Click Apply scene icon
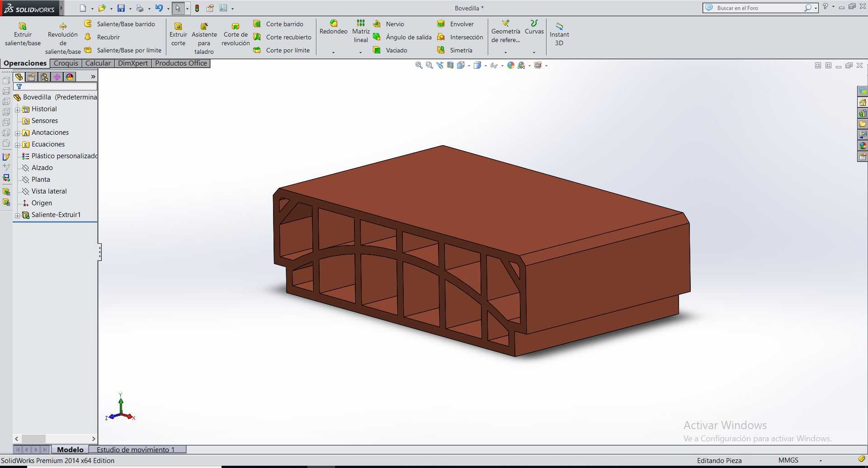868x468 pixels. 522,66
